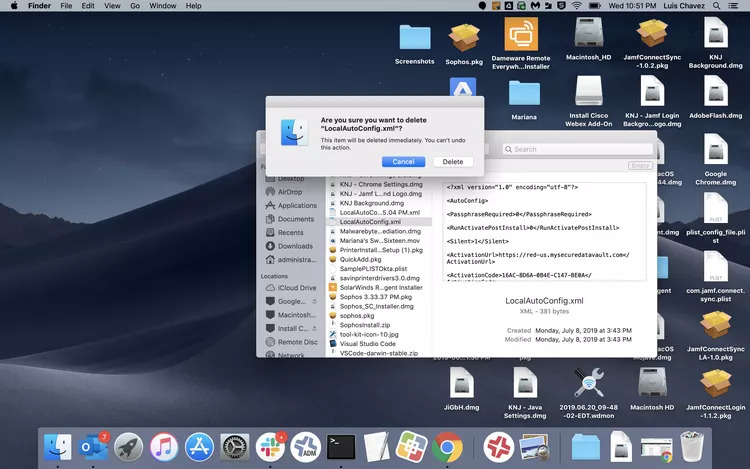The width and height of the screenshot is (750, 469).
Task: Open Outlook from the Dock
Action: click(x=93, y=447)
